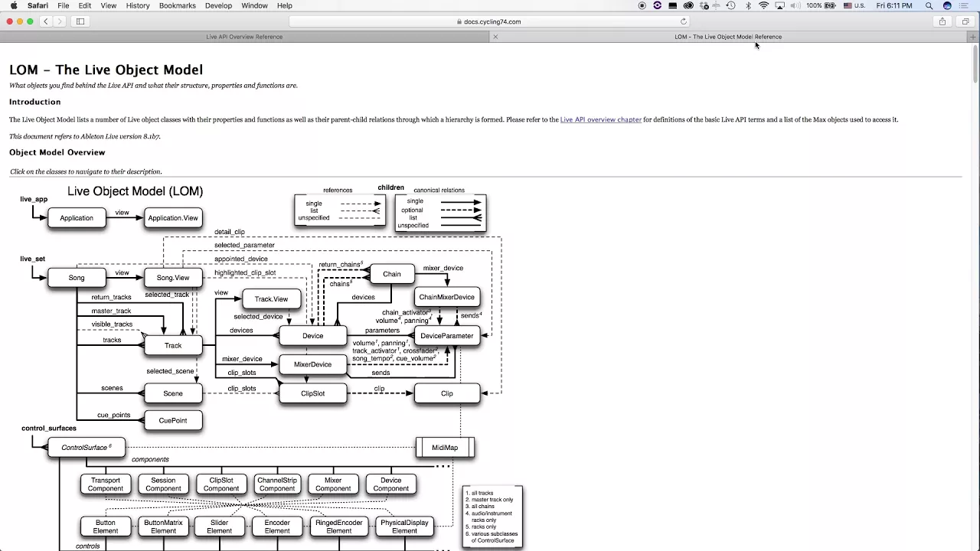The image size is (980, 551).
Task: Open Time Machine menu bar icon
Action: [731, 5]
